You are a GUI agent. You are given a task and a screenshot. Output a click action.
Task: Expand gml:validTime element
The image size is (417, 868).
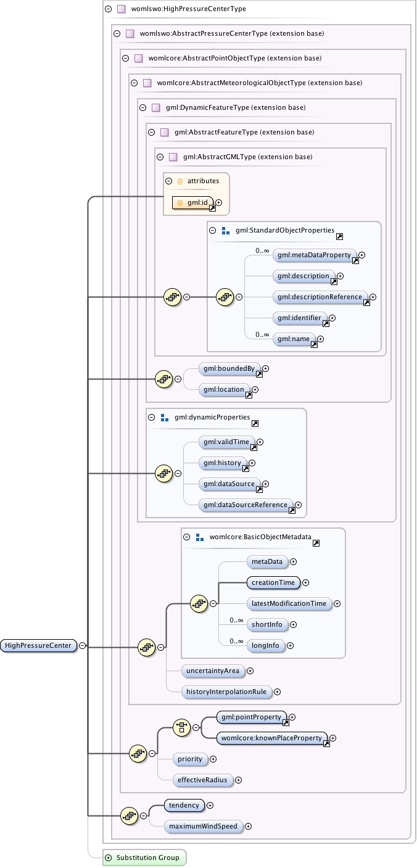[x=260, y=442]
